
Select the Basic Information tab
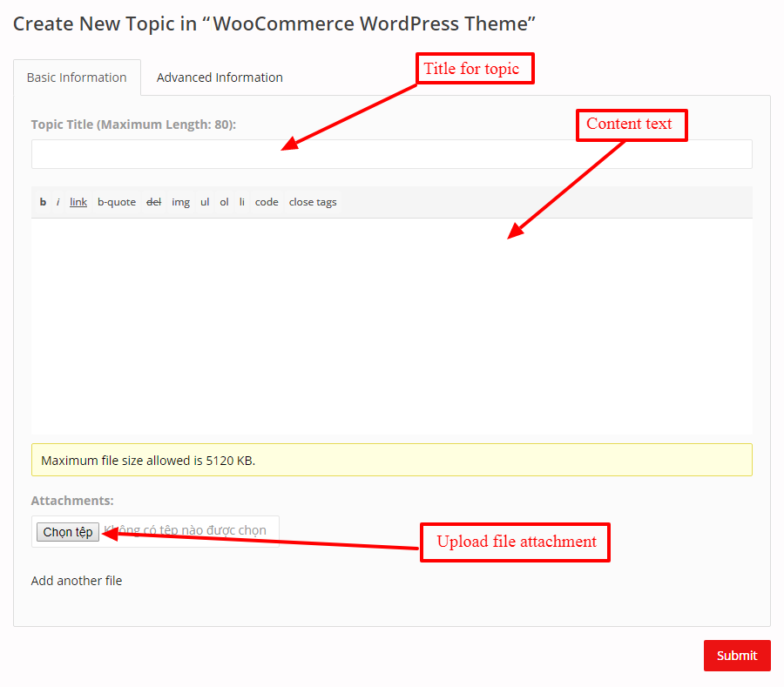point(77,77)
